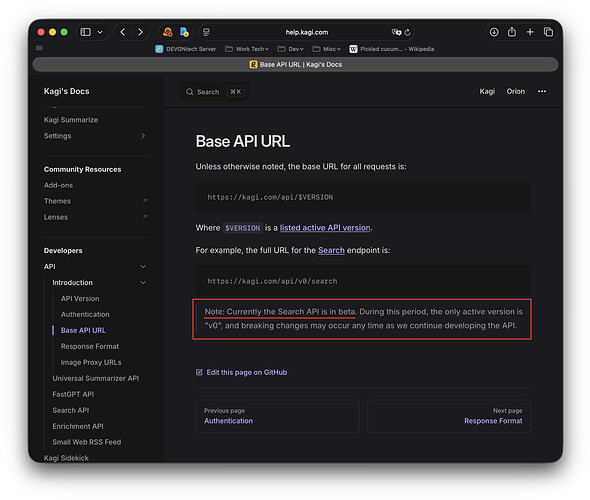Collapse the Introduction section chevron
This screenshot has width=590, height=500.
pyautogui.click(x=143, y=283)
